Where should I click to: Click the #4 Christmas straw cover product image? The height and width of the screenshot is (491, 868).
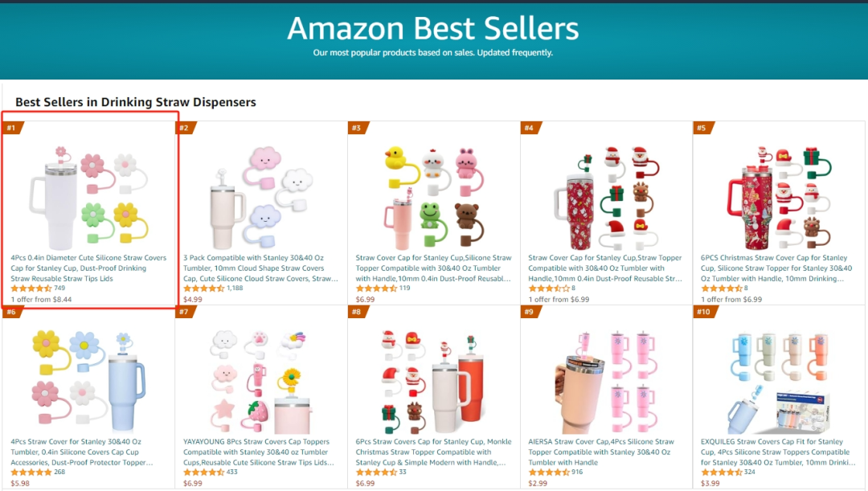coord(606,197)
